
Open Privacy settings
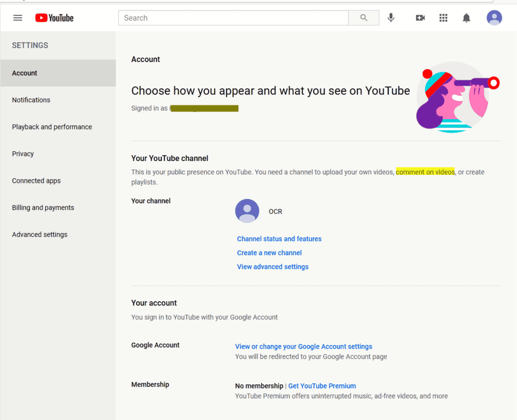58,154
